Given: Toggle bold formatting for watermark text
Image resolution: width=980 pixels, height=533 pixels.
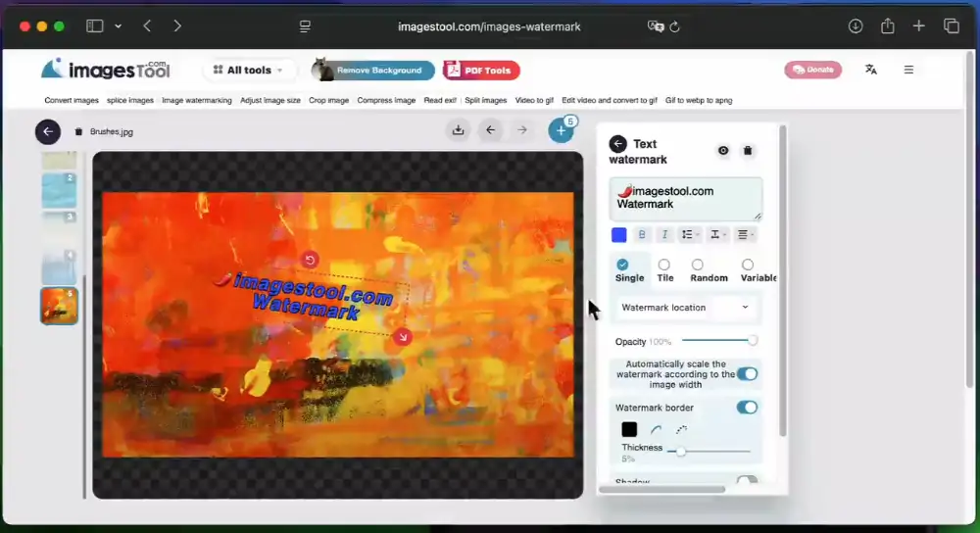Looking at the screenshot, I should (x=643, y=235).
